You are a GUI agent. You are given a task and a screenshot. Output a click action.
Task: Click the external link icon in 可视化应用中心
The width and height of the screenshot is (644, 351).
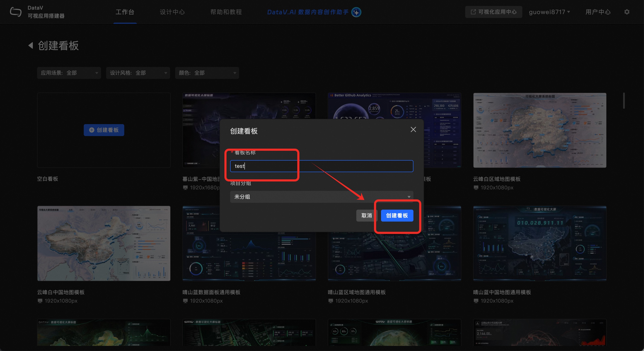click(x=473, y=12)
